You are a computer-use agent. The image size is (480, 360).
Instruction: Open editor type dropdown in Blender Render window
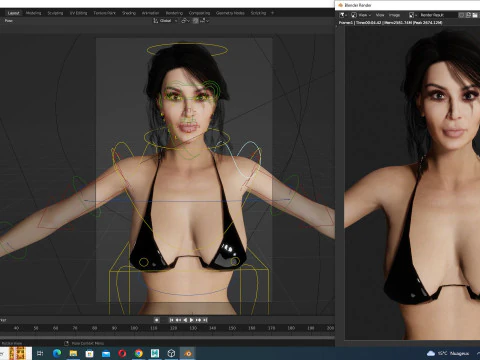[x=343, y=15]
